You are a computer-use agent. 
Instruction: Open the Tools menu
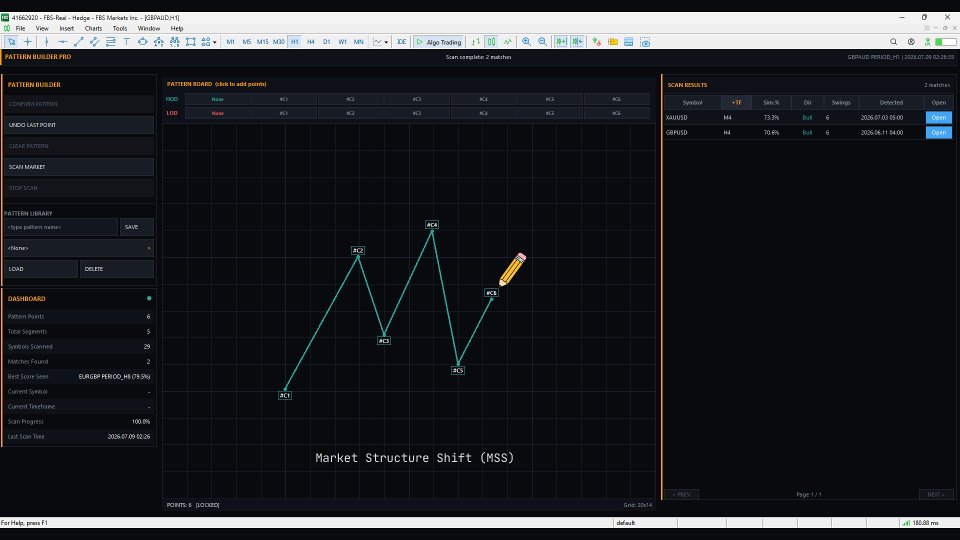(x=120, y=28)
